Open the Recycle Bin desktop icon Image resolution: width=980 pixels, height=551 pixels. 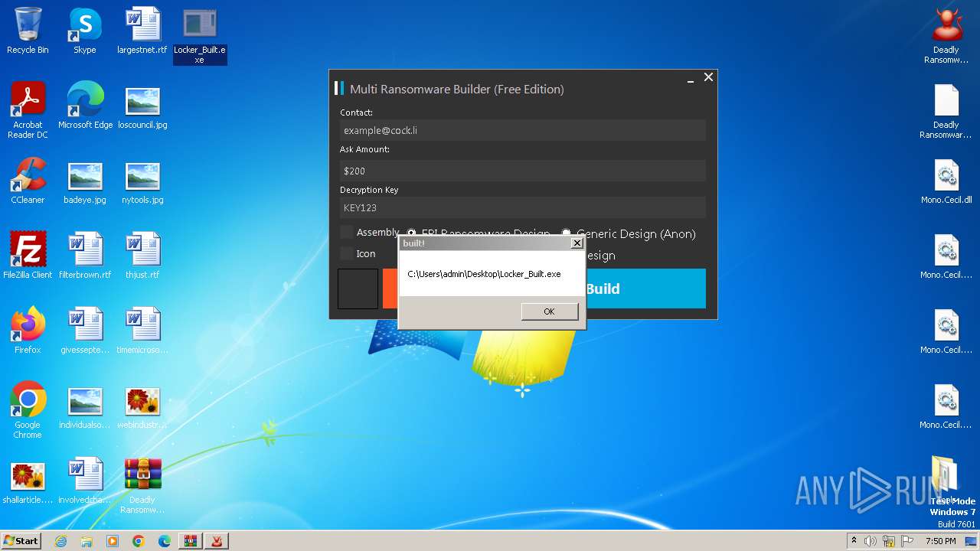pos(28,32)
